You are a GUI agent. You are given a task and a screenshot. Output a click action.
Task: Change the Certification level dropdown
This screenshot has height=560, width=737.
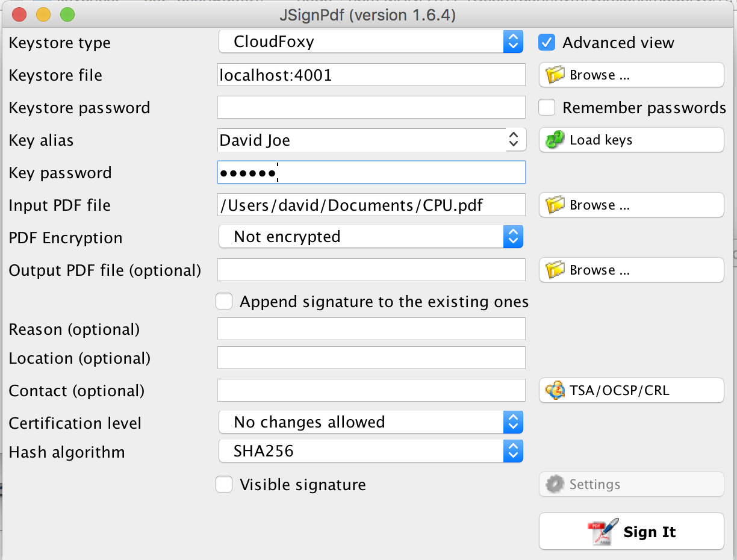(370, 422)
